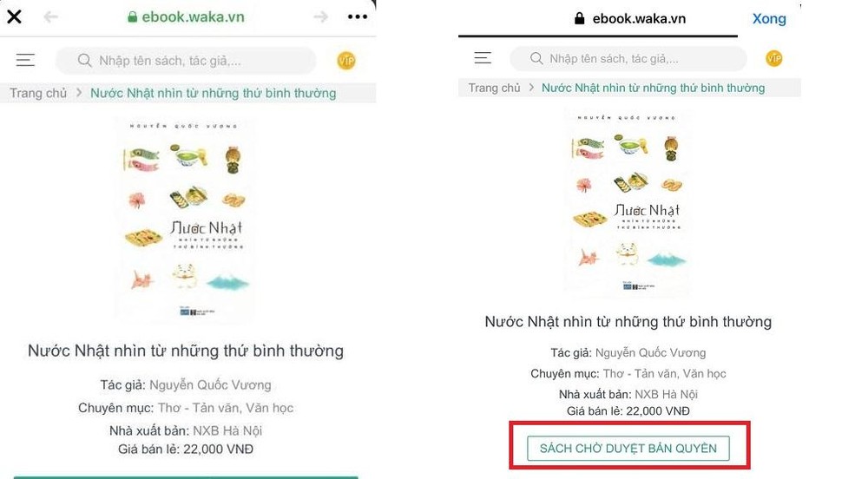Click the search magnifier on the right page
The height and width of the screenshot is (479, 868).
tap(536, 58)
